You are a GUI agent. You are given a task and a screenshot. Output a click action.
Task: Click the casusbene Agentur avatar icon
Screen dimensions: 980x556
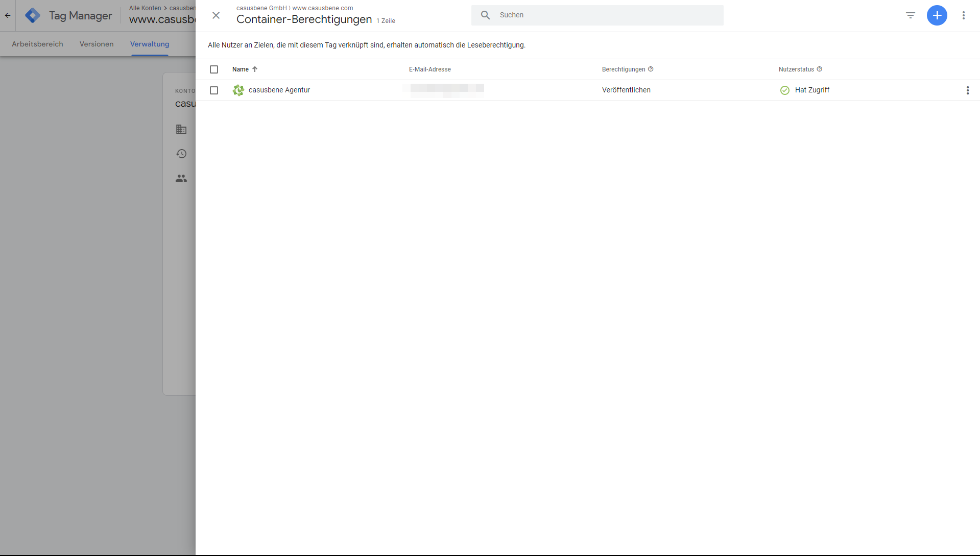coord(238,90)
